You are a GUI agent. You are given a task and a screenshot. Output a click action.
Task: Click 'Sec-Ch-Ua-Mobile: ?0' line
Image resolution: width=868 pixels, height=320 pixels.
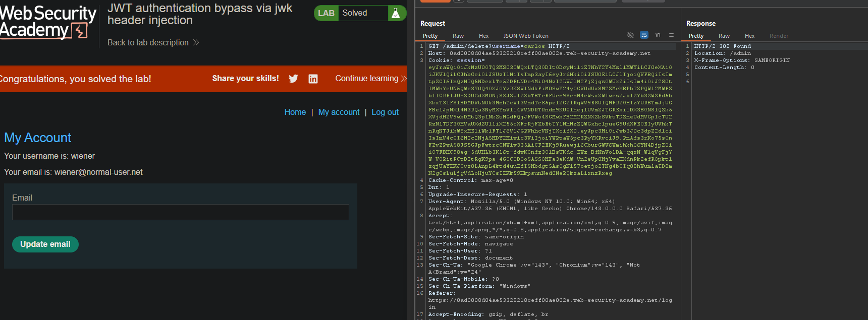coord(463,279)
